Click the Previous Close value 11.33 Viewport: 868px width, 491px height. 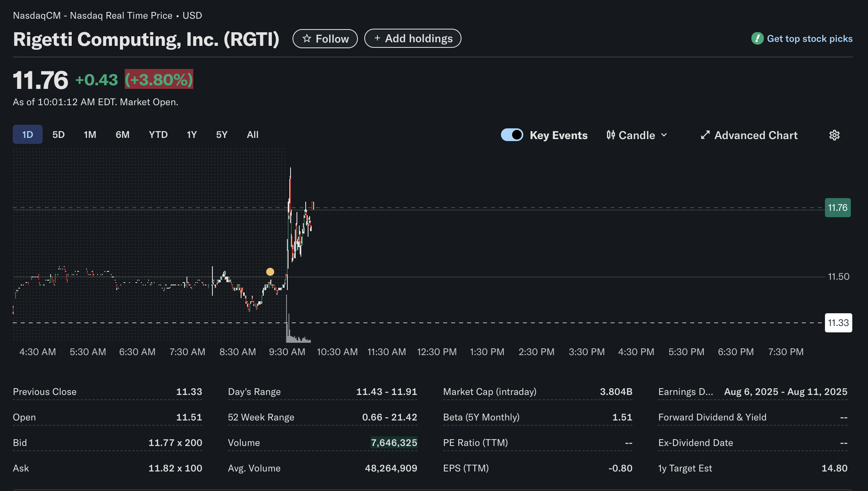[189, 392]
